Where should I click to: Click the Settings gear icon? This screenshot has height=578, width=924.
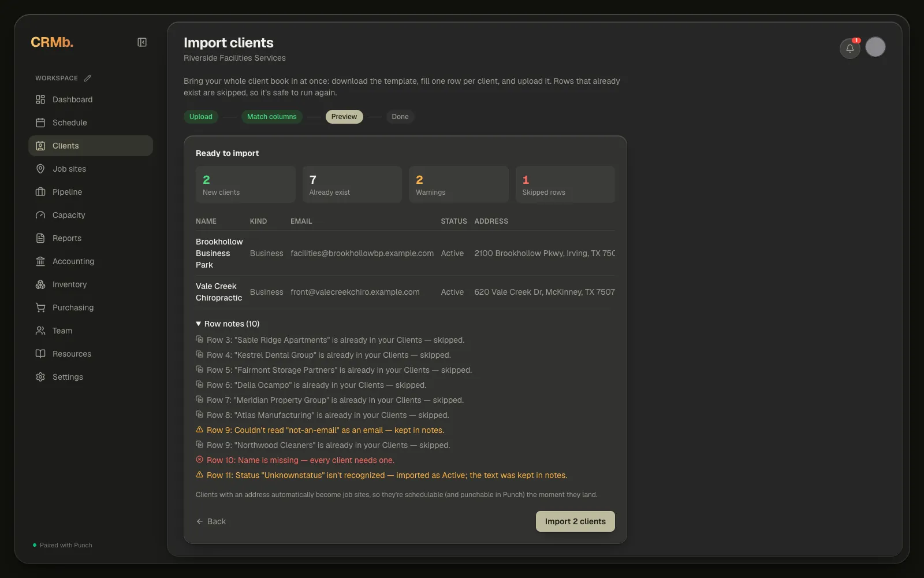point(40,377)
